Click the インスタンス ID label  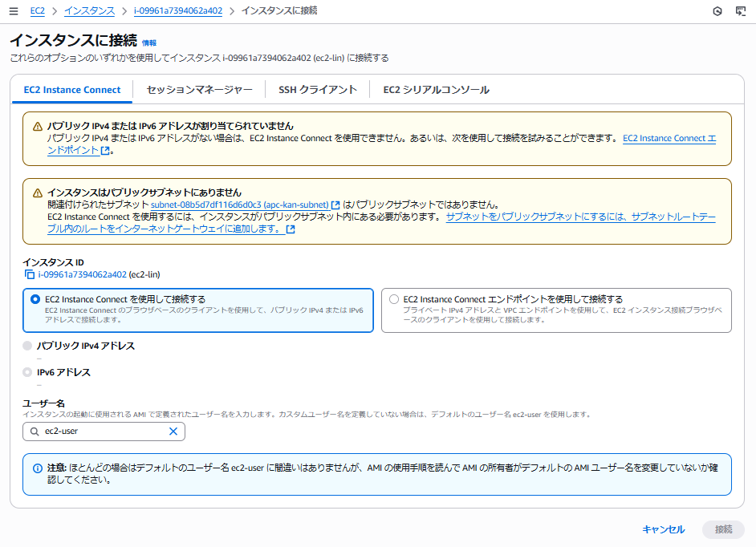point(53,262)
